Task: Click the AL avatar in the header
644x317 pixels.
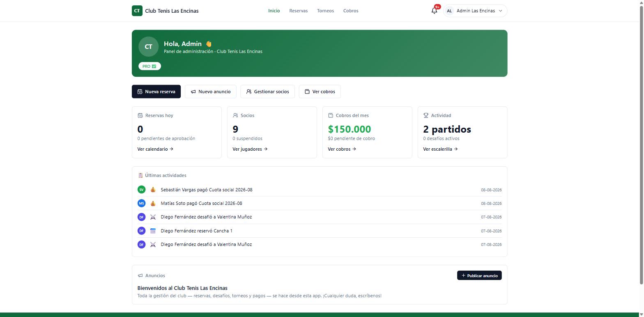Action: pos(449,11)
